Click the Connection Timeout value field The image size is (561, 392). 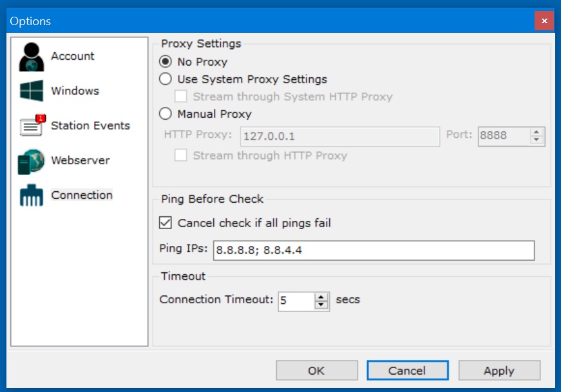click(x=296, y=301)
